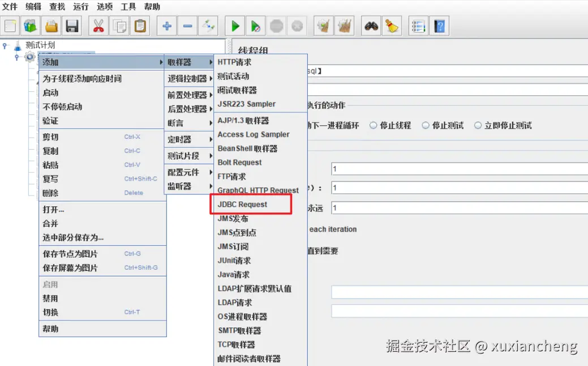This screenshot has height=366, width=588.
Task: Open the 编辑 menu
Action: (x=33, y=7)
